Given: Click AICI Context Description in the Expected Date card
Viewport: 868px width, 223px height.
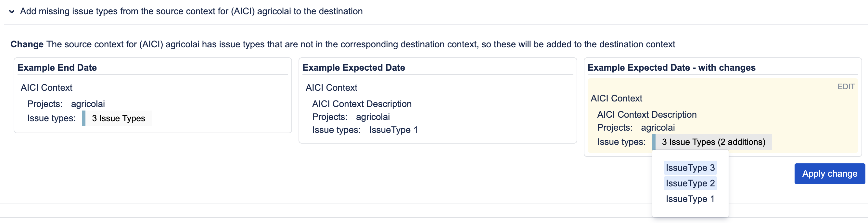Looking at the screenshot, I should [x=362, y=104].
